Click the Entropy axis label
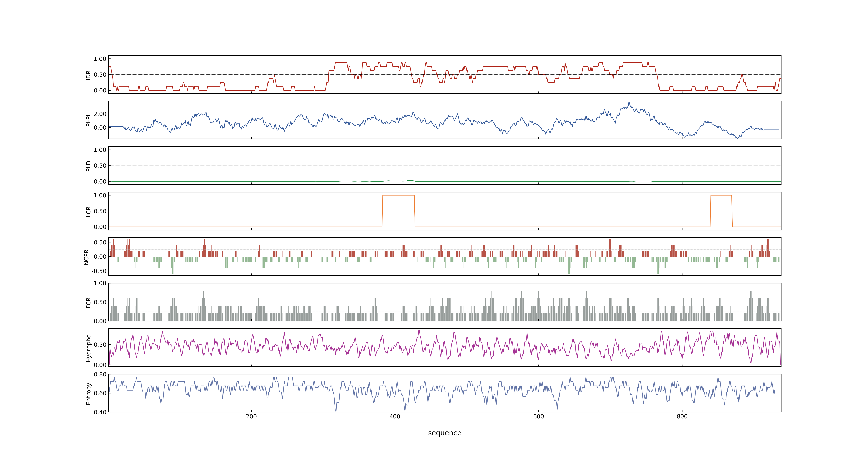Image resolution: width=868 pixels, height=463 pixels. tap(88, 393)
